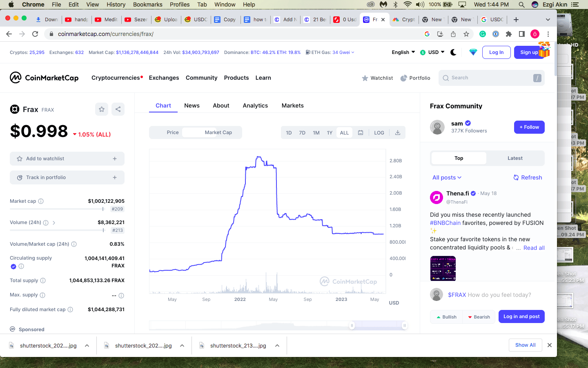Click Log in and post
The image size is (588, 368).
(x=521, y=316)
